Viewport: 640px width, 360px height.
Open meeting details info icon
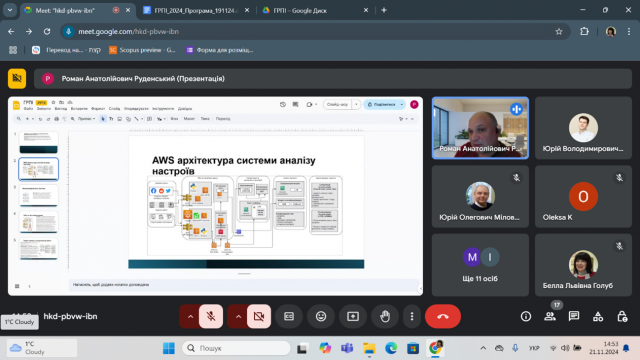pyautogui.click(x=526, y=316)
